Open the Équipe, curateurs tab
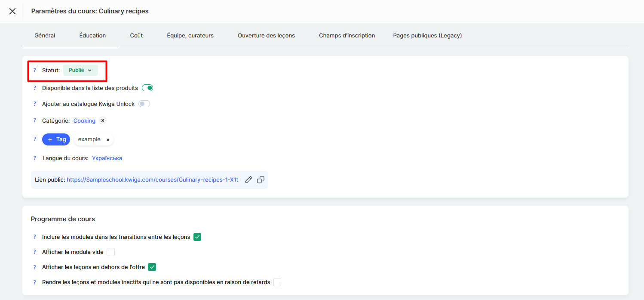 click(x=190, y=35)
